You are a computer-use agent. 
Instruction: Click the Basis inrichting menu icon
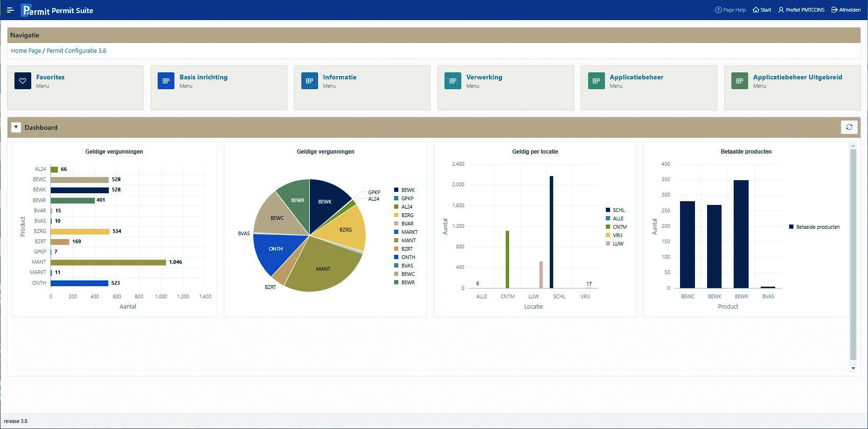click(x=166, y=80)
